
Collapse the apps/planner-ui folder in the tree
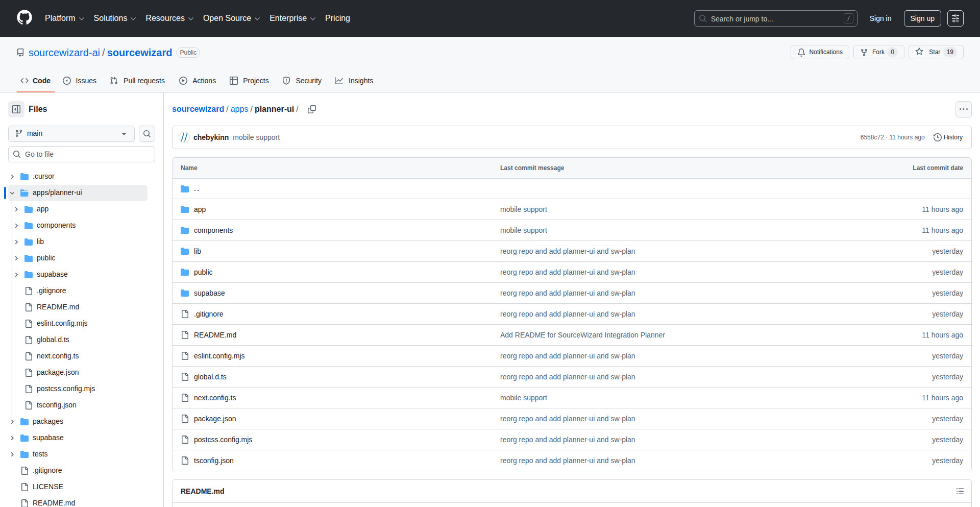12,192
